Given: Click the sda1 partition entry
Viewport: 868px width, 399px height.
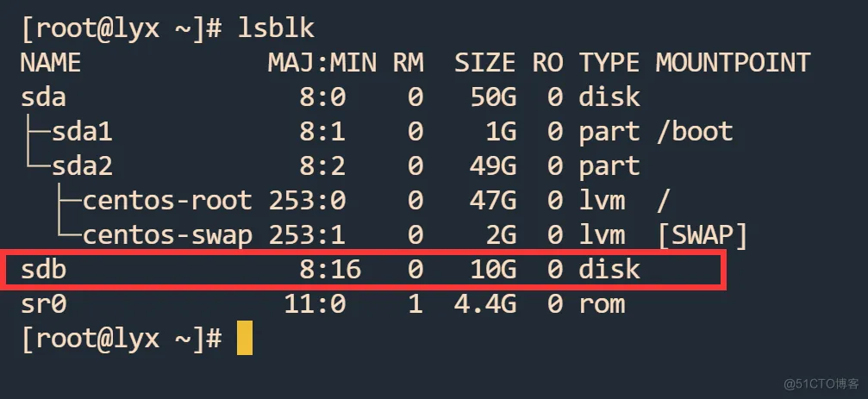Looking at the screenshot, I should [82, 132].
